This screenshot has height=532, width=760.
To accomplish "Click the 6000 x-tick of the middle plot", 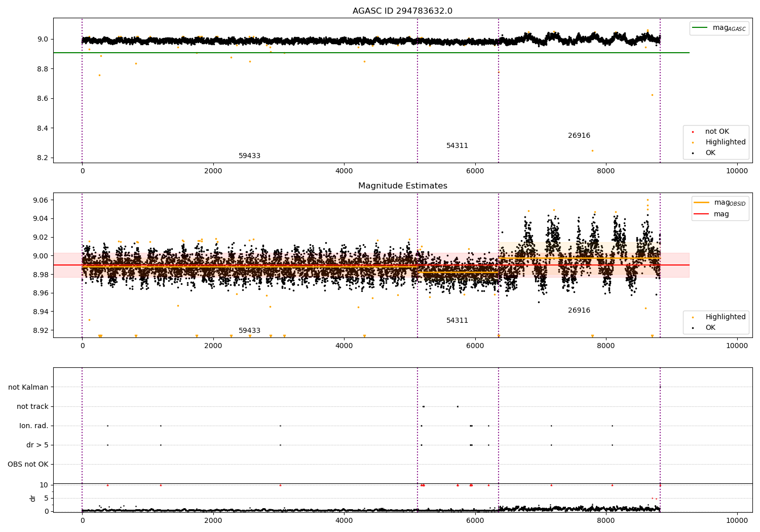I will [475, 346].
